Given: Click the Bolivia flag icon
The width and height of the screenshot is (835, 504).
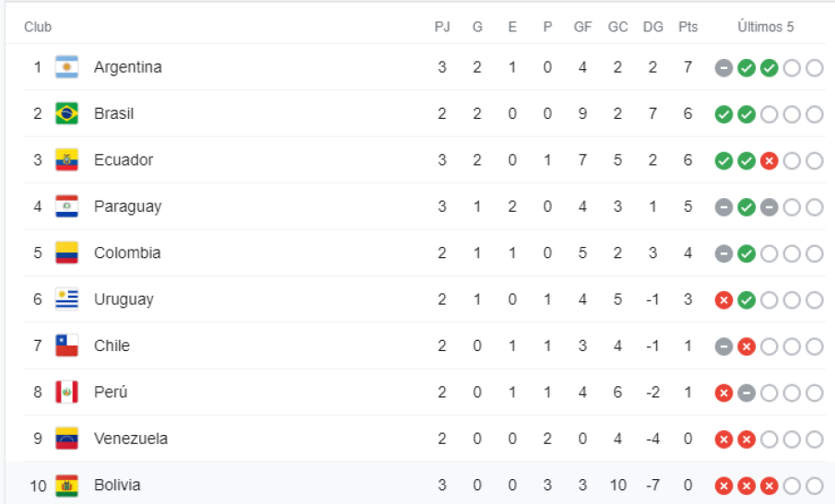Looking at the screenshot, I should point(66,485).
